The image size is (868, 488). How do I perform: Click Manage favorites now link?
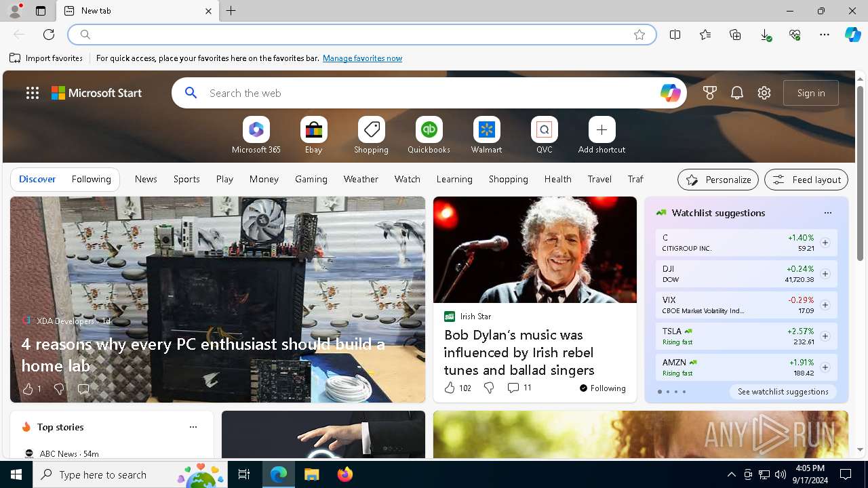pos(362,58)
